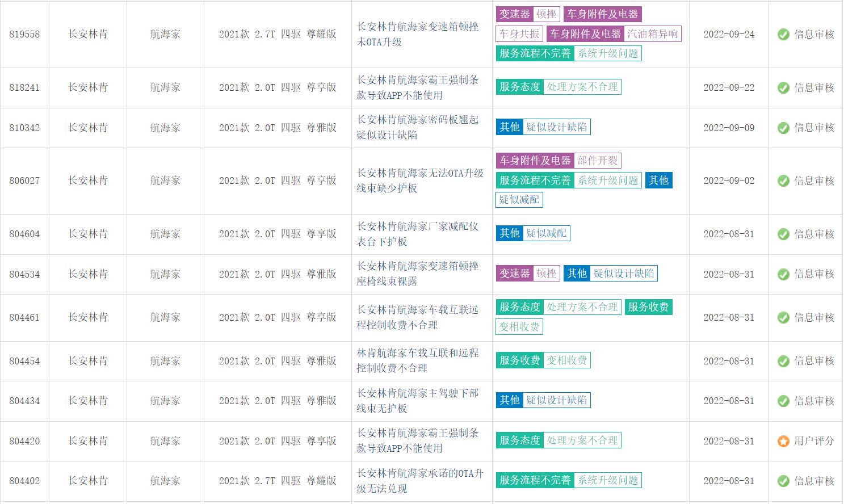The image size is (844, 504).
Task: Click 其他 疑似设计缺陷 tag in row 810342
Action: click(543, 127)
